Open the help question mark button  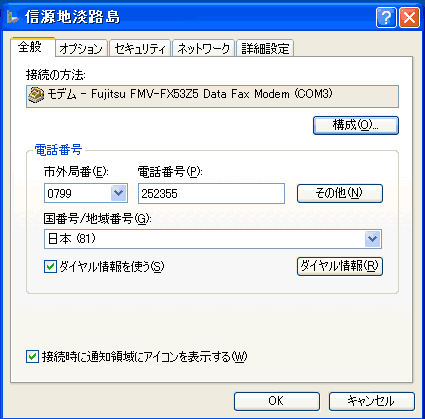coord(386,17)
